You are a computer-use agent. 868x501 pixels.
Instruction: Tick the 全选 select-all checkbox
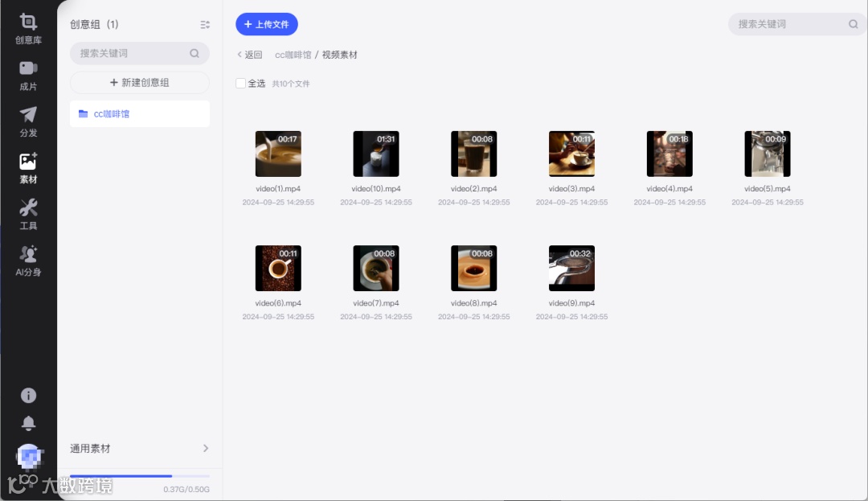[240, 84]
